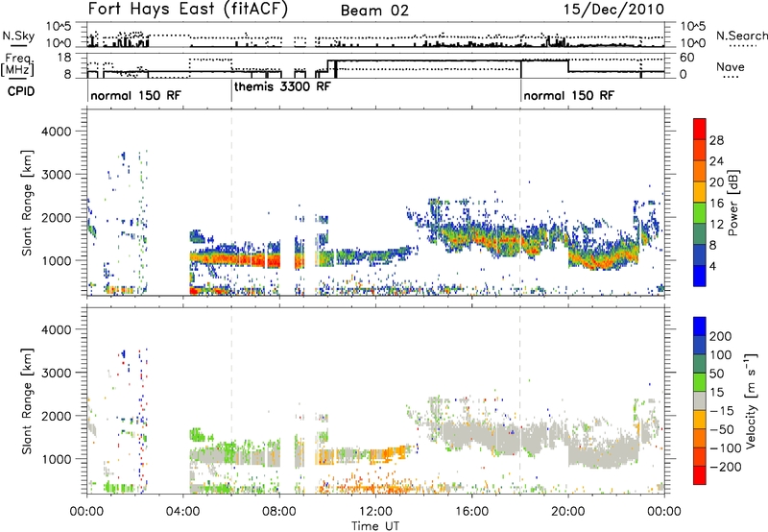Screen dimensions: 768x532
Task: Click the 'Freq. [MHz]' axis label
Action: pyautogui.click(x=17, y=64)
